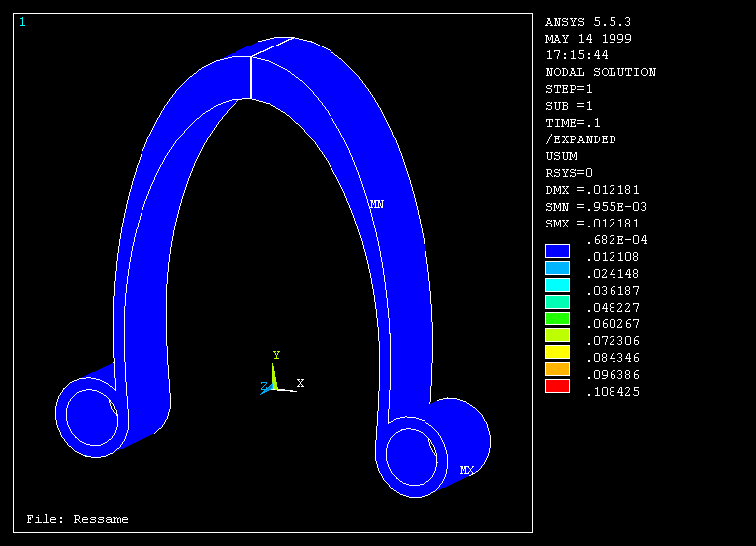Click the .108425 legend maximum value
Screen dimensions: 756x546
pos(615,392)
